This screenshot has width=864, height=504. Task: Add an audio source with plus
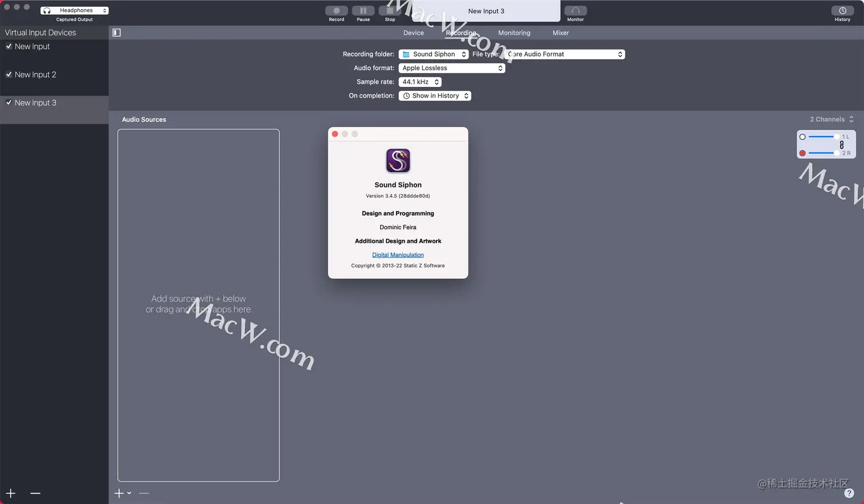tap(119, 493)
